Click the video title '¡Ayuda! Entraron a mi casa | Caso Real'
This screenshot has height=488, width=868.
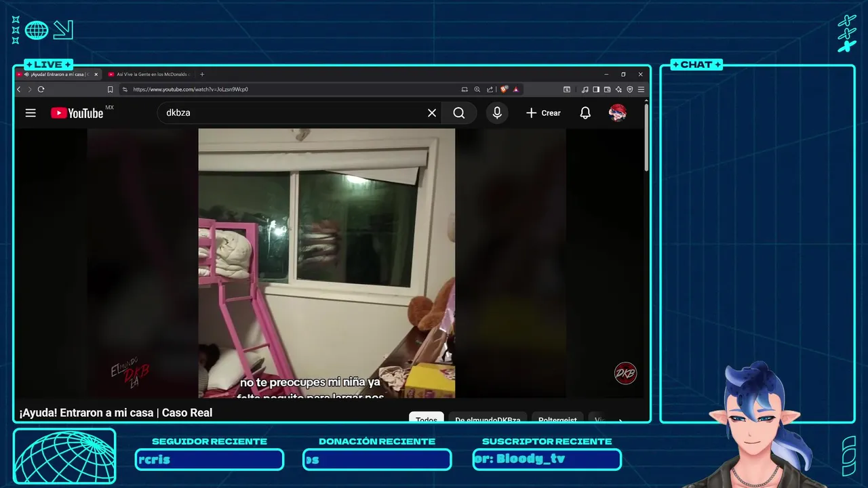click(x=116, y=412)
